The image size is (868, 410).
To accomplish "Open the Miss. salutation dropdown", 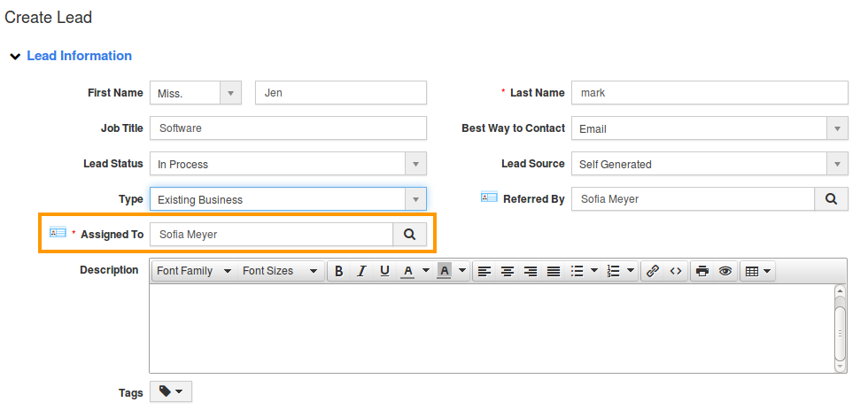I will coord(196,93).
